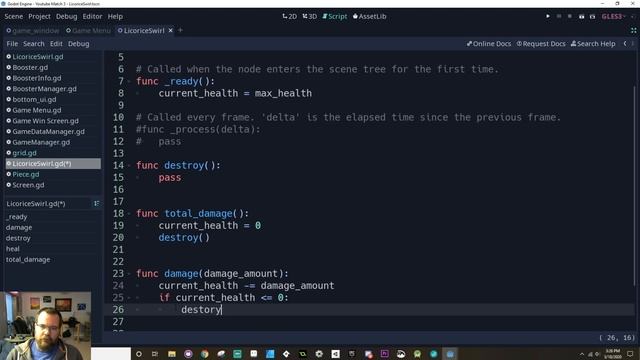Switch to the game_window scene tab
Viewport: 640px width, 360px height.
(33, 31)
